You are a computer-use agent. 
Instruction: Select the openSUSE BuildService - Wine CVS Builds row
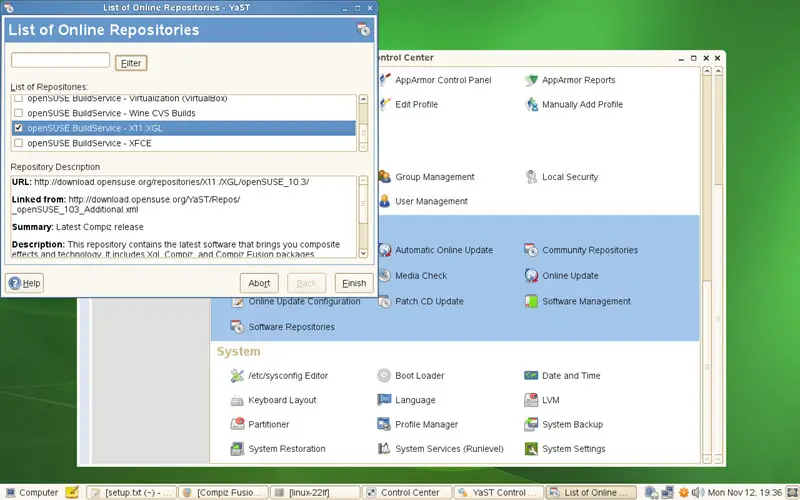[184, 113]
